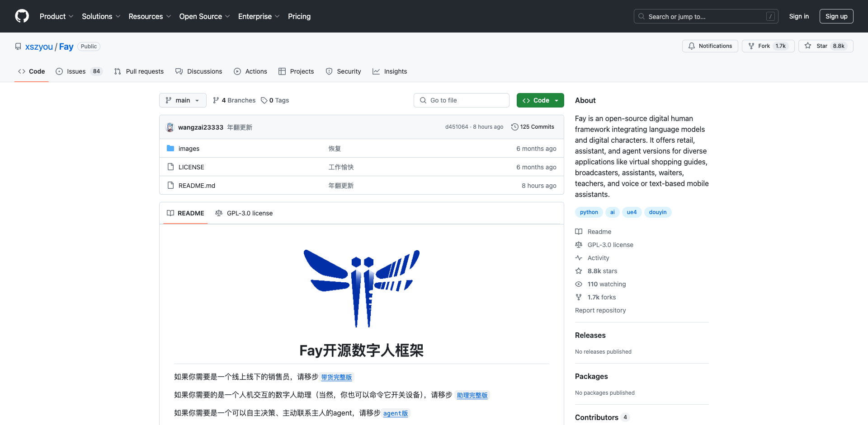Expand the Enterprise menu
Screen dimensions: 868x425
(x=259, y=16)
